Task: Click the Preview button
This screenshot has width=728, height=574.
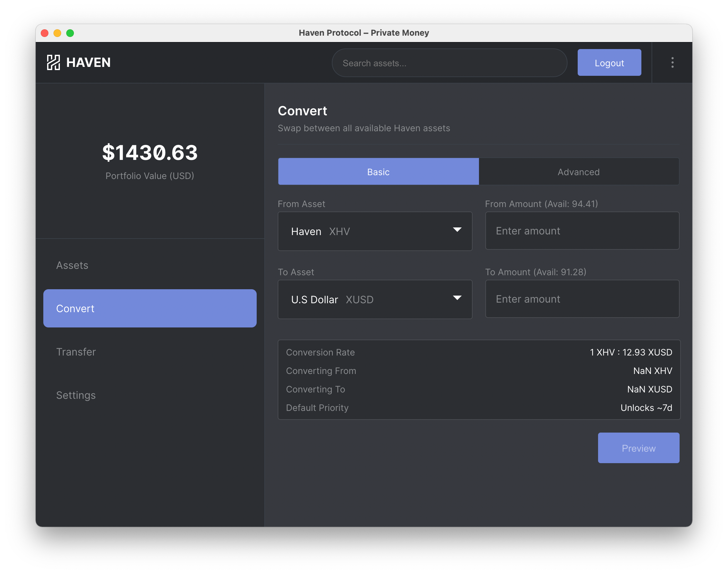Action: [x=638, y=448]
